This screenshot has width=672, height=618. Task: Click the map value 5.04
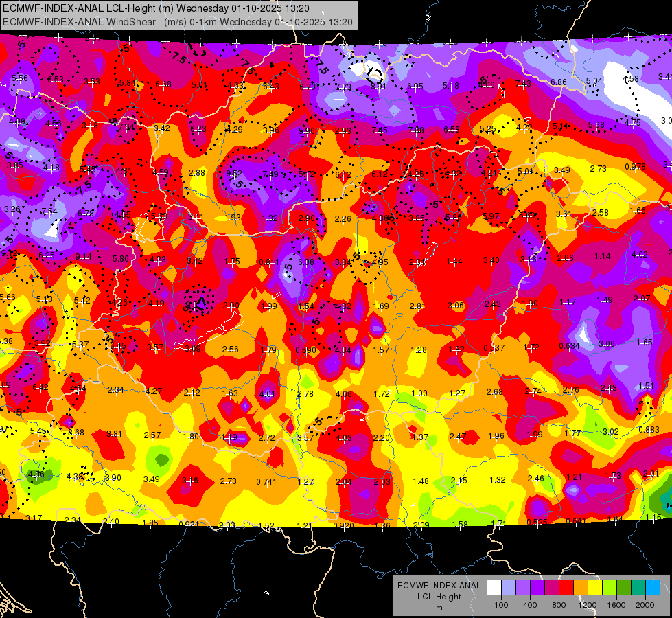594,80
